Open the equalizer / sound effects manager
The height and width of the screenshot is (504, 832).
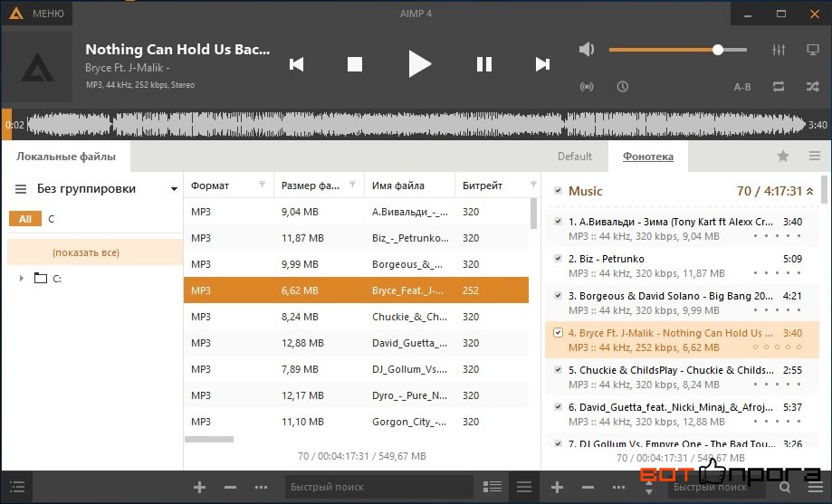pos(779,50)
